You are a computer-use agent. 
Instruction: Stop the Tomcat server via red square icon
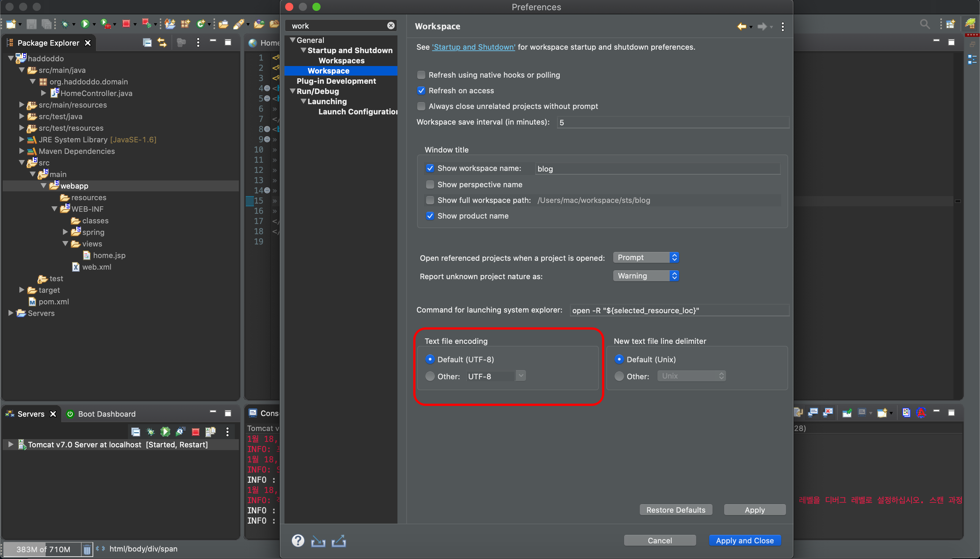(x=195, y=432)
